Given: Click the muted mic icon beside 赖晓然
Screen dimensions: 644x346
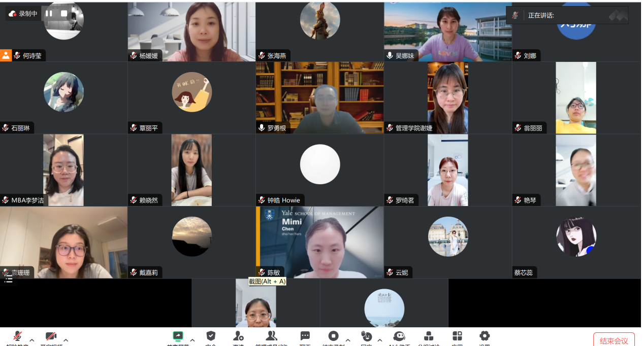Looking at the screenshot, I should 134,200.
